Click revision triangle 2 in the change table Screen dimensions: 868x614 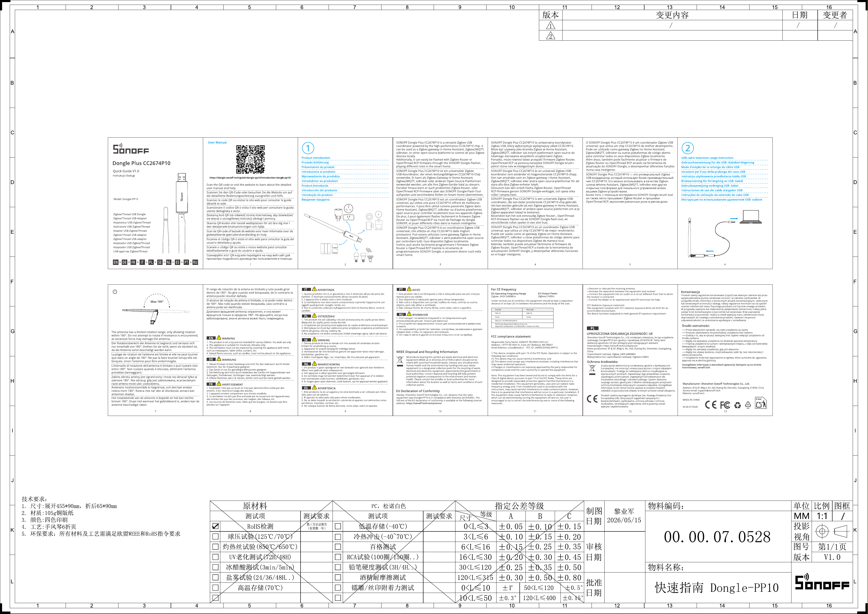click(x=551, y=35)
